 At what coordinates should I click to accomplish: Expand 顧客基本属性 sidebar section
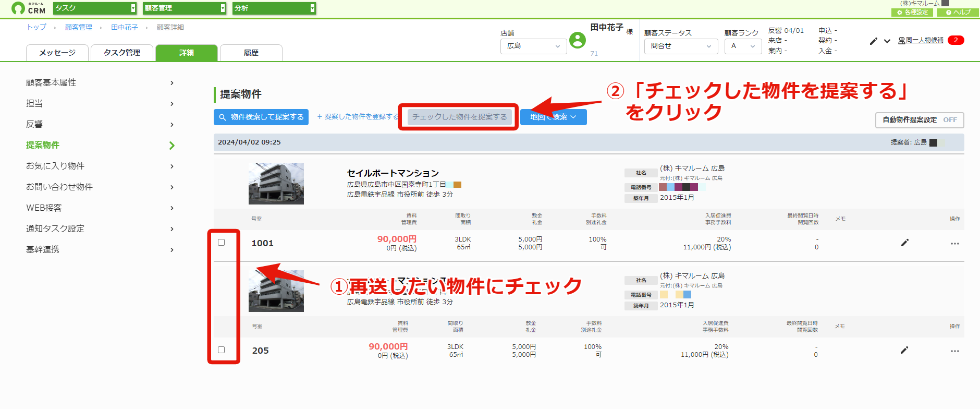(x=100, y=82)
